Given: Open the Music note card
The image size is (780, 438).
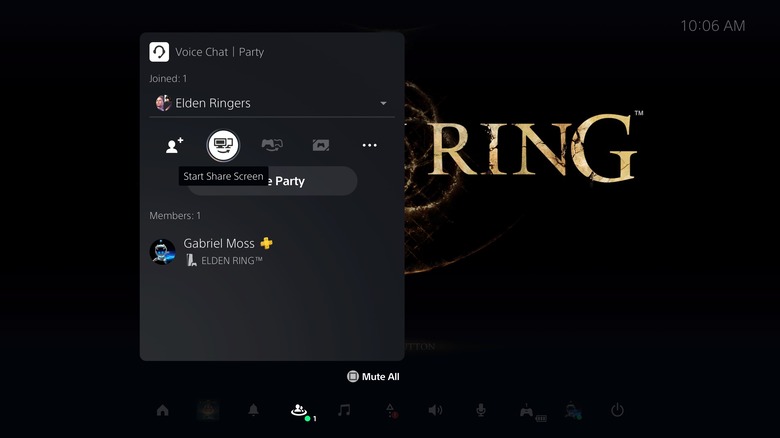Looking at the screenshot, I should (x=344, y=410).
